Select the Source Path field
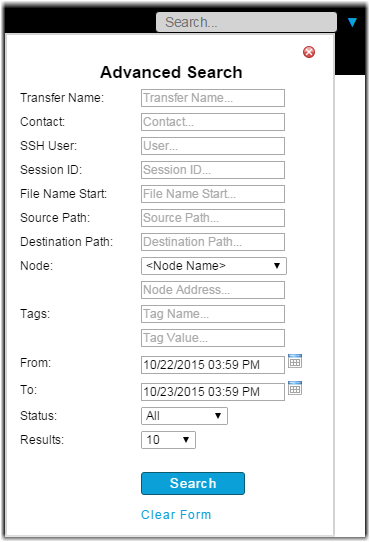The height and width of the screenshot is (542, 370). click(213, 218)
